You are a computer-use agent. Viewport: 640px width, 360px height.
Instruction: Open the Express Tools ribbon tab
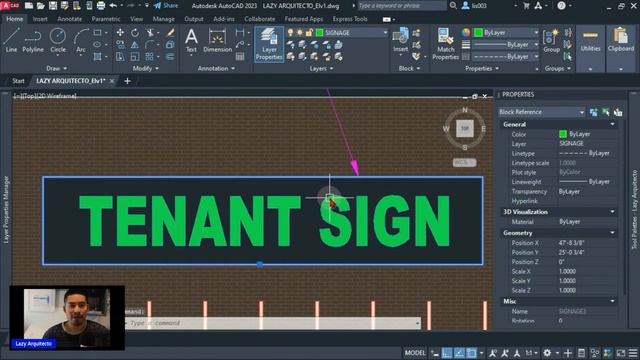[x=350, y=19]
